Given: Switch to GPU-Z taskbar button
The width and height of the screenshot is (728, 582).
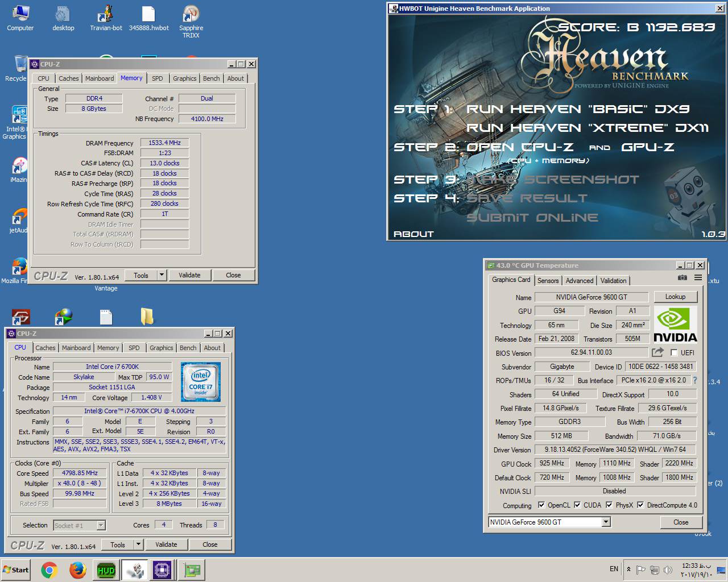Looking at the screenshot, I should pos(191,570).
